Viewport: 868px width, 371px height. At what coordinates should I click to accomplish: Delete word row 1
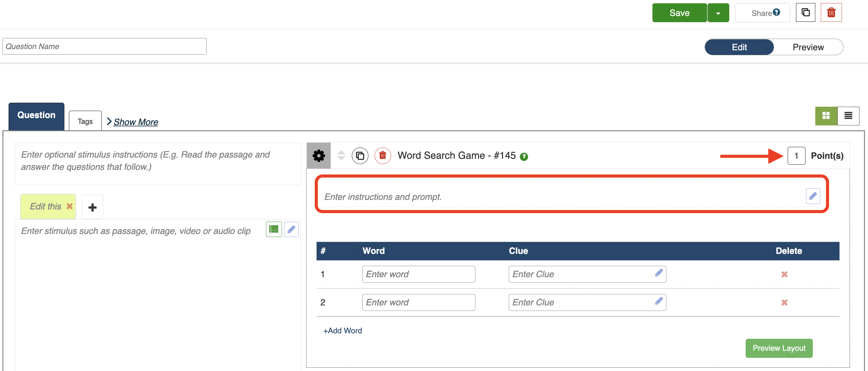pyautogui.click(x=784, y=274)
